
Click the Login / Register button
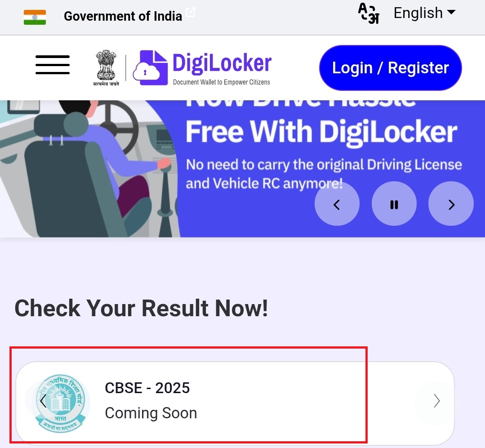390,68
